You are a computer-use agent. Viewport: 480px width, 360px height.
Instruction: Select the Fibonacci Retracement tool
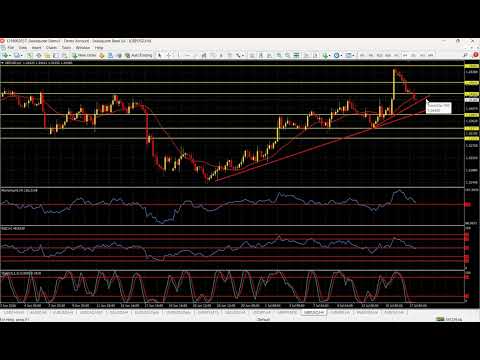(212, 55)
